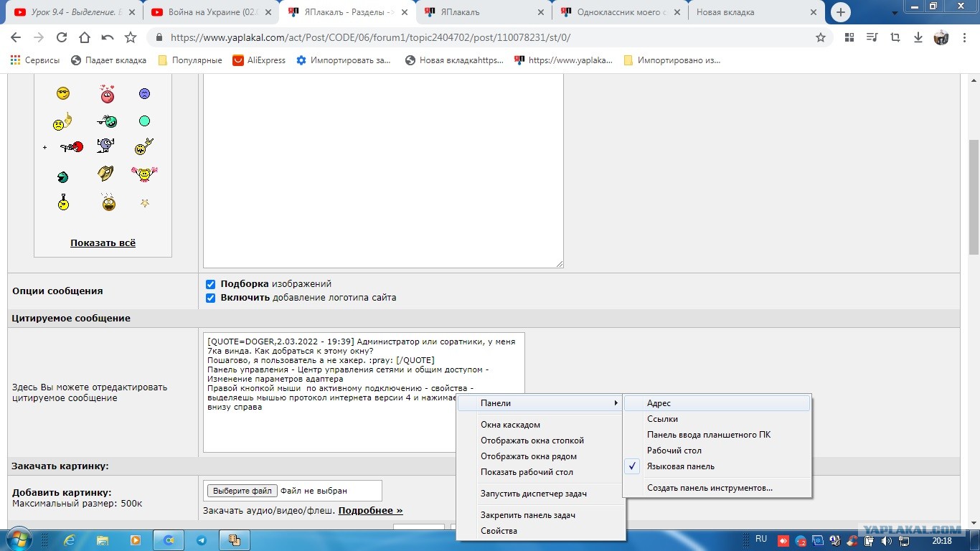Open the tab search dropdown arrow
Viewport: 980px width, 551px height.
click(x=895, y=13)
